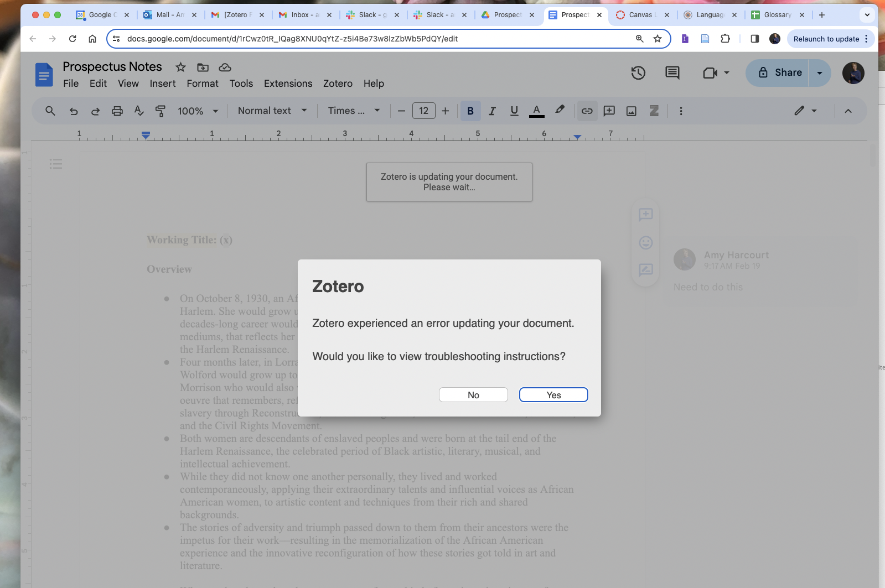Screen dimensions: 885x588
Task: Reload the page in Chrome
Action: pyautogui.click(x=73, y=39)
